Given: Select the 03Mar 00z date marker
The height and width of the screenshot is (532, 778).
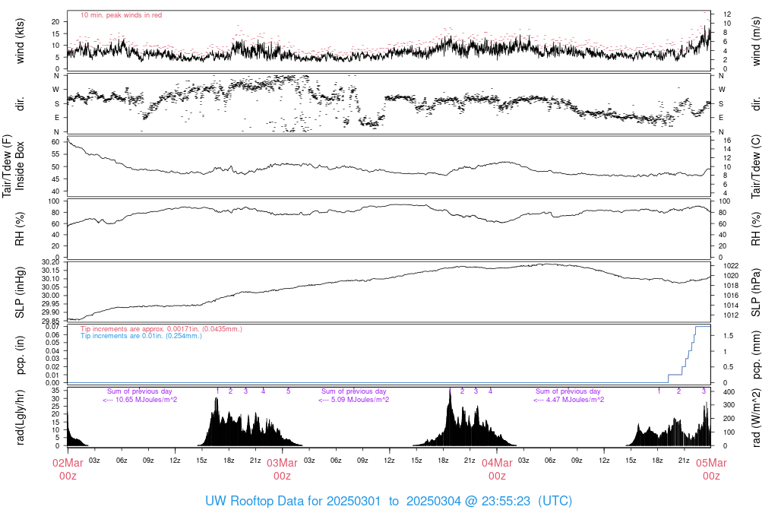Looking at the screenshot, I should coord(282,468).
